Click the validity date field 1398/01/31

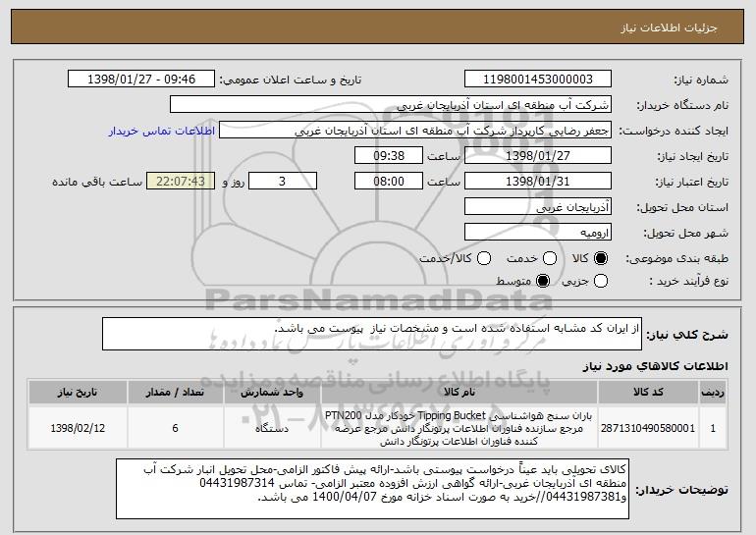coord(538,182)
